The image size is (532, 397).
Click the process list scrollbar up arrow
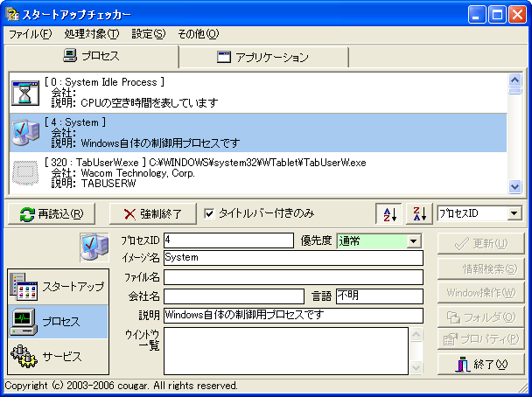pos(515,80)
